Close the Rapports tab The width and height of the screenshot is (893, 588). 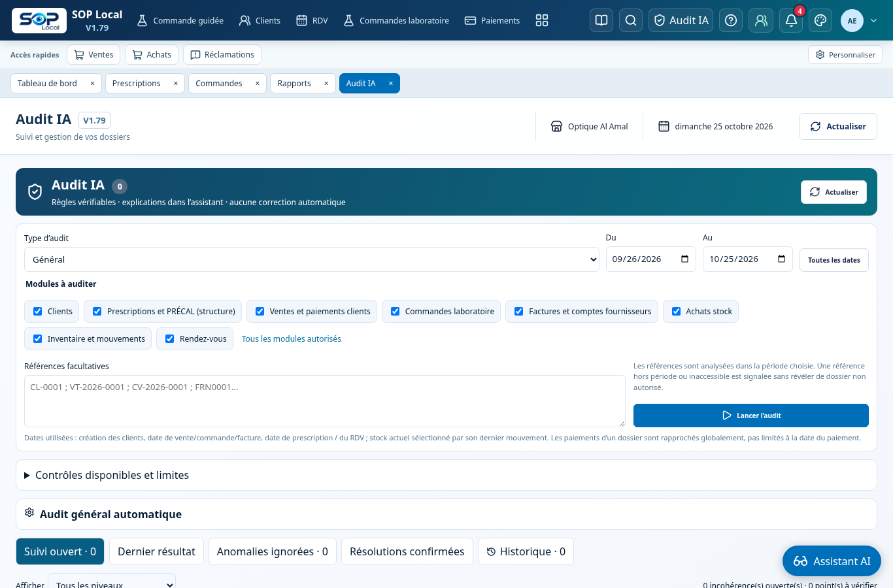coord(326,84)
